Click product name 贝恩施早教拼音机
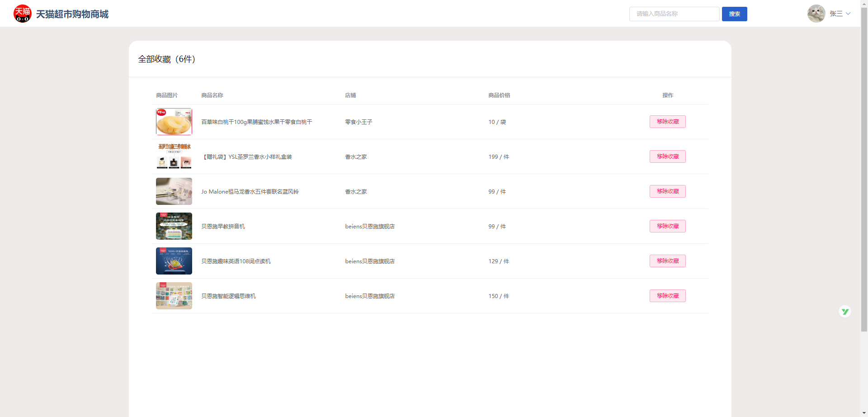This screenshot has height=417, width=868. click(223, 227)
